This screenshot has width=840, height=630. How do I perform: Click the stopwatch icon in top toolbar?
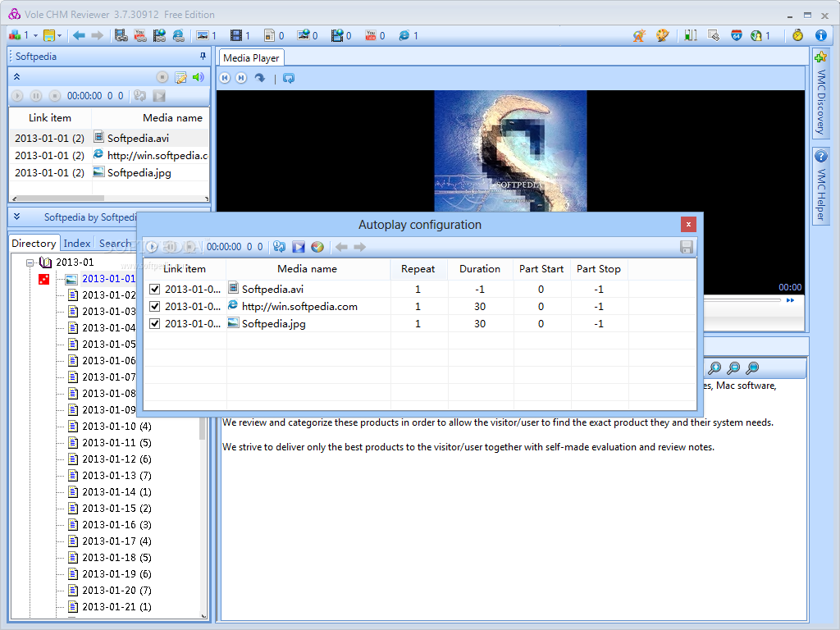[797, 35]
